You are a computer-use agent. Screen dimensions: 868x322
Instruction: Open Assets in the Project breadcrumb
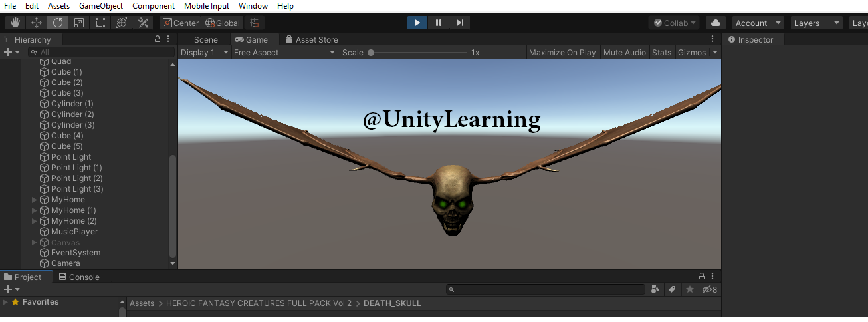[142, 303]
